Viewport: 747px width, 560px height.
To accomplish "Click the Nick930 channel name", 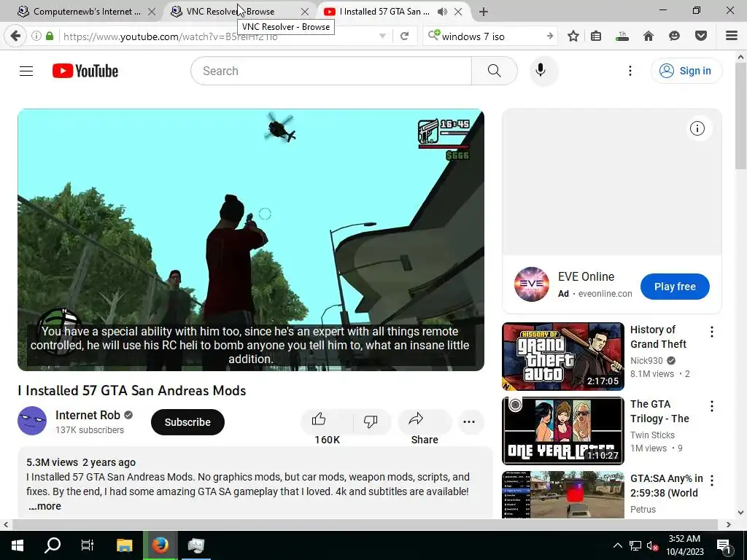I will click(646, 360).
